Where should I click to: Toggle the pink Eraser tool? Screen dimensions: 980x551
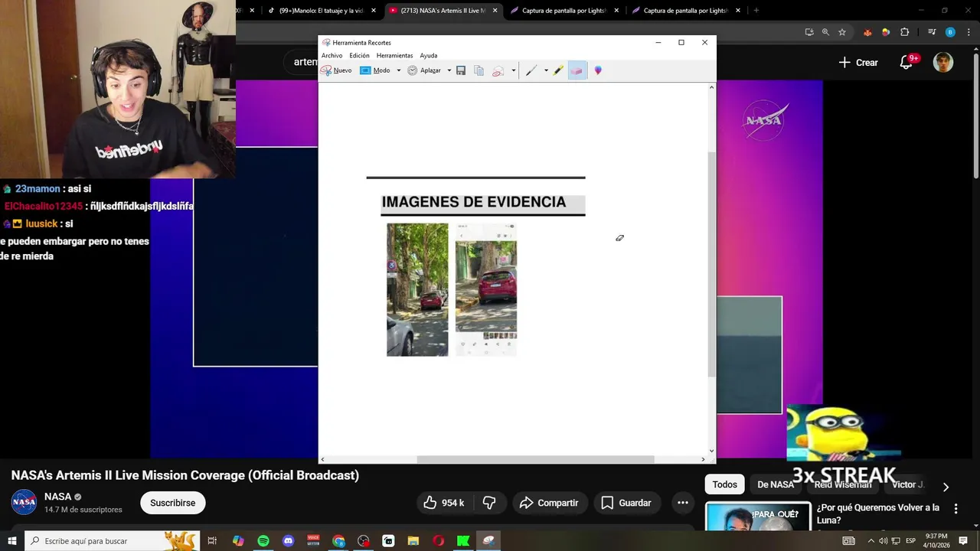[x=577, y=70]
